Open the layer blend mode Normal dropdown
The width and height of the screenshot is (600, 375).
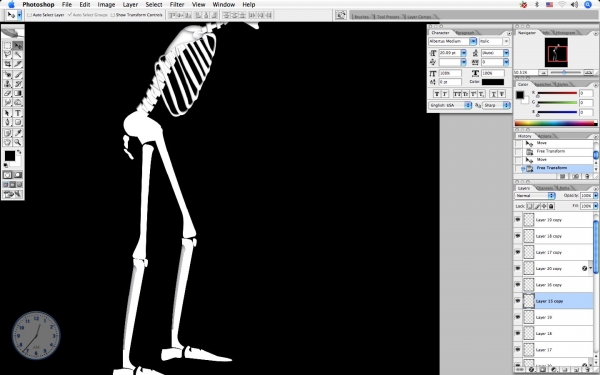(x=535, y=196)
